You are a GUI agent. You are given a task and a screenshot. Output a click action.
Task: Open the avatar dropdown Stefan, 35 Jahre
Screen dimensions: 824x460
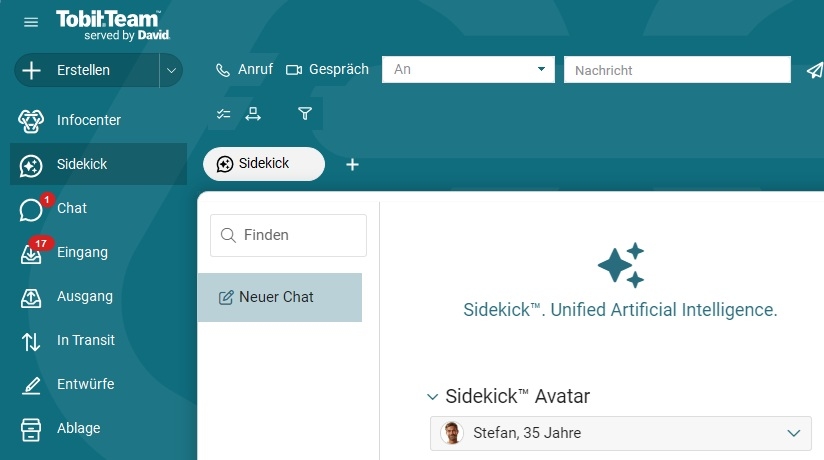coord(621,433)
